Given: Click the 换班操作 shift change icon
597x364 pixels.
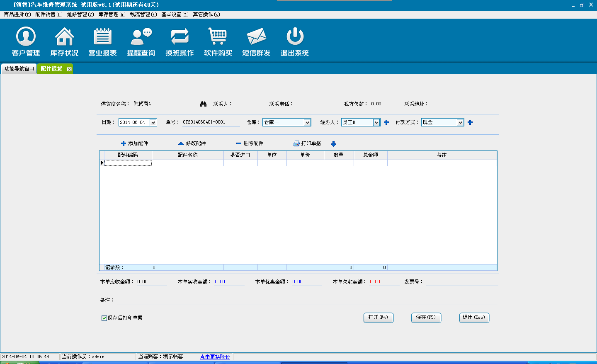Looking at the screenshot, I should tap(180, 37).
